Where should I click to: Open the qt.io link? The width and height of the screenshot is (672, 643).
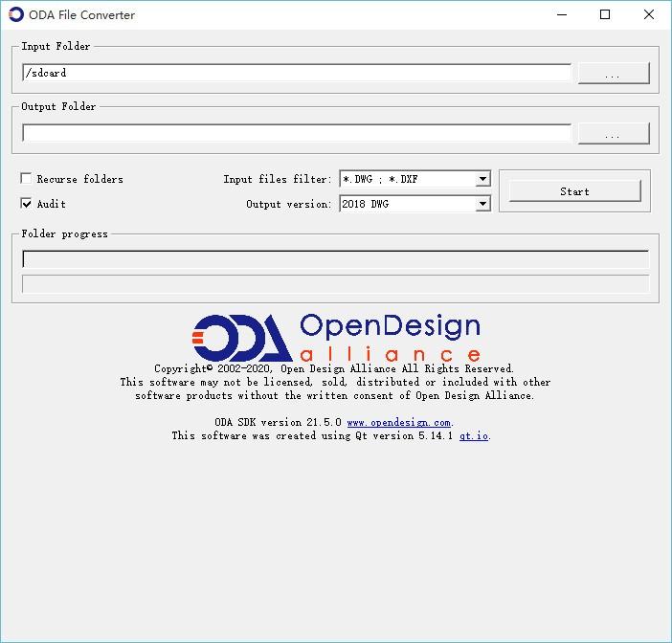pos(474,435)
